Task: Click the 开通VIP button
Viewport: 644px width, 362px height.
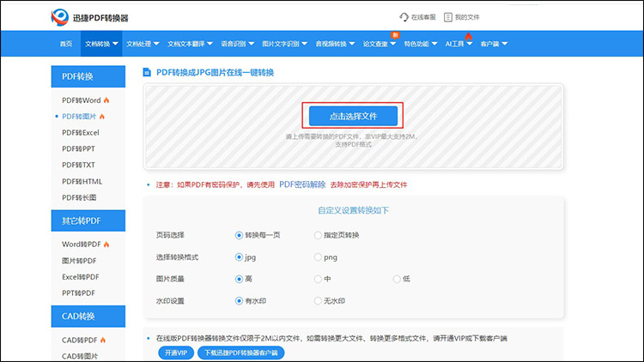Action: pos(176,353)
